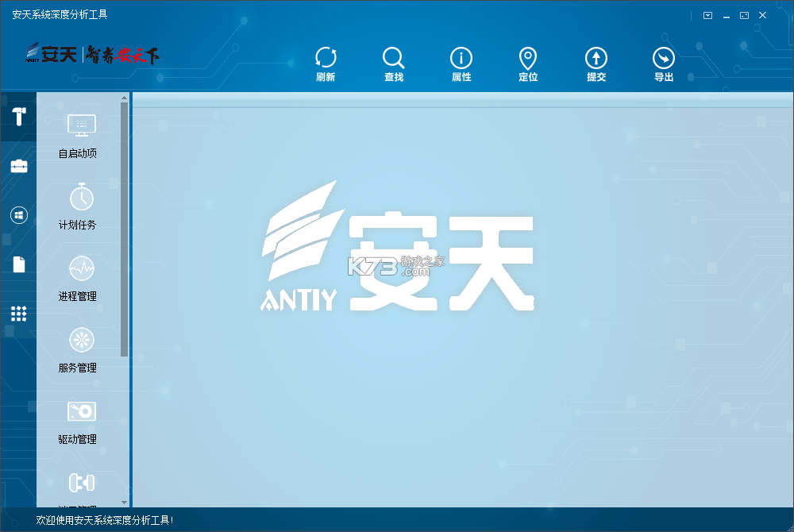The image size is (794, 532).
Task: Click the tool list scrollbar thumb
Action: tap(124, 229)
